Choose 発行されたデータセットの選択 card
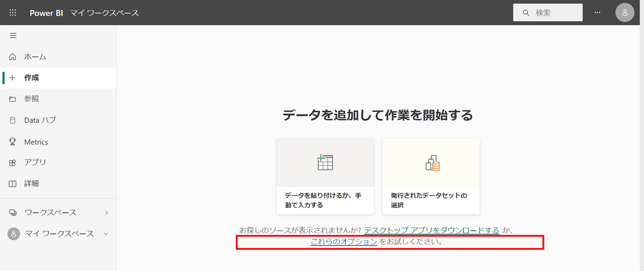 431,176
